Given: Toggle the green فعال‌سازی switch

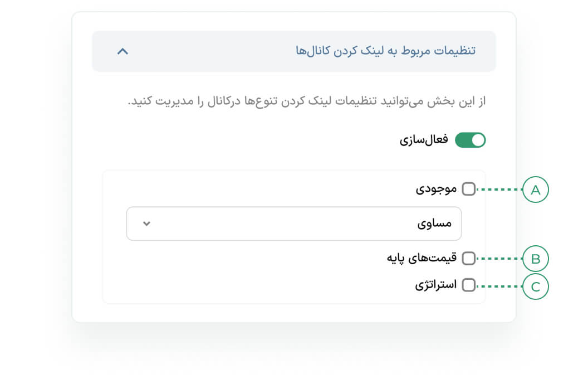Looking at the screenshot, I should point(471,140).
